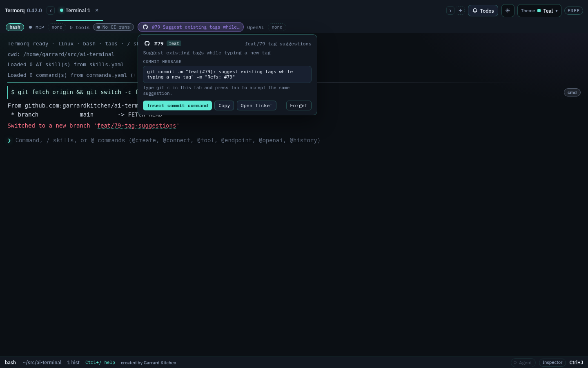This screenshot has width=588, height=368.
Task: Click the ~/src/ai-terminal path in footer
Action: (x=42, y=363)
